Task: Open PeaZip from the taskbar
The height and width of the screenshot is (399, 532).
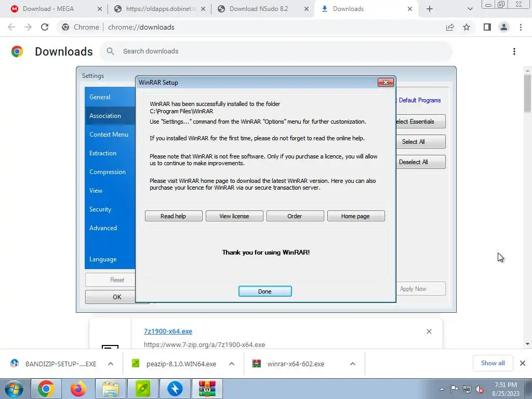Action: (x=143, y=389)
